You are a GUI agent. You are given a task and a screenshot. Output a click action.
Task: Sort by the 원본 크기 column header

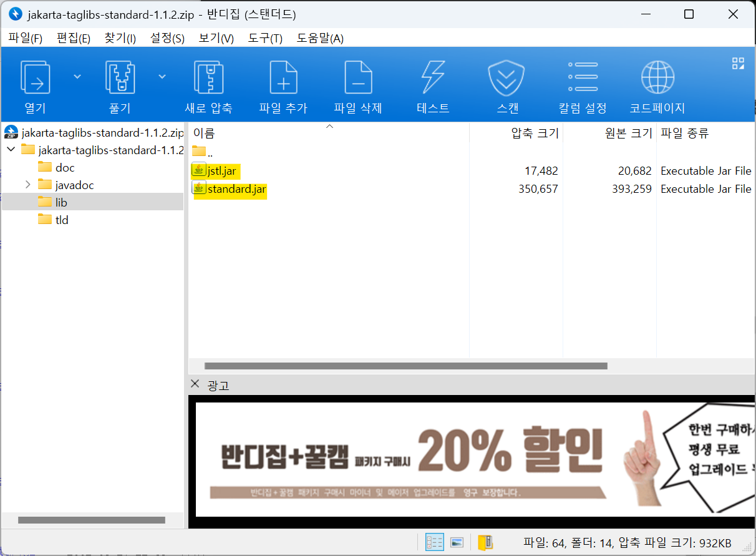coord(610,133)
